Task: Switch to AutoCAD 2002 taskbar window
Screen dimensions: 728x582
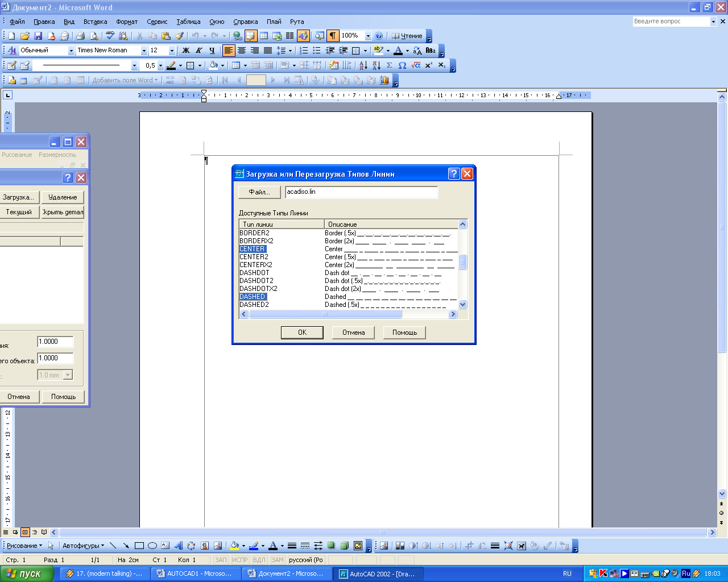Action: point(379,573)
